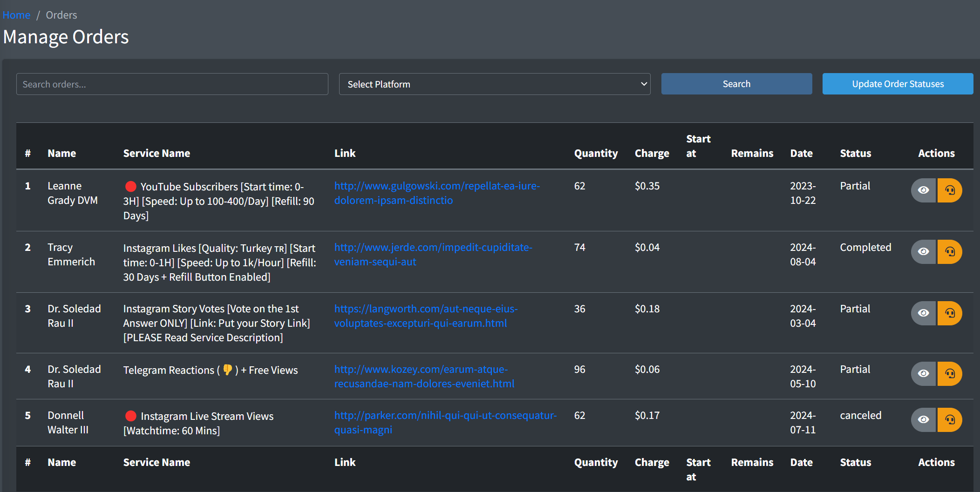Open support icon for Instagram Story Votes order
Image resolution: width=980 pixels, height=492 pixels.
[x=950, y=313]
